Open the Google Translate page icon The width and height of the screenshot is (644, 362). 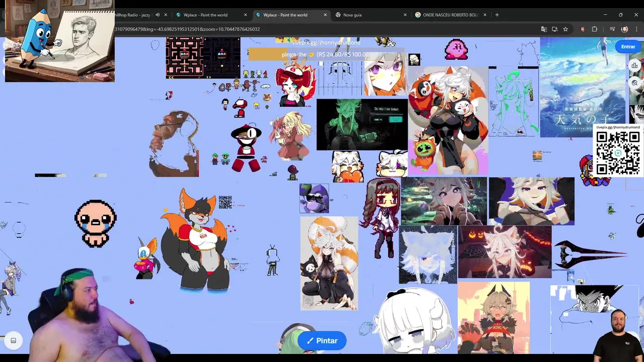[544, 29]
